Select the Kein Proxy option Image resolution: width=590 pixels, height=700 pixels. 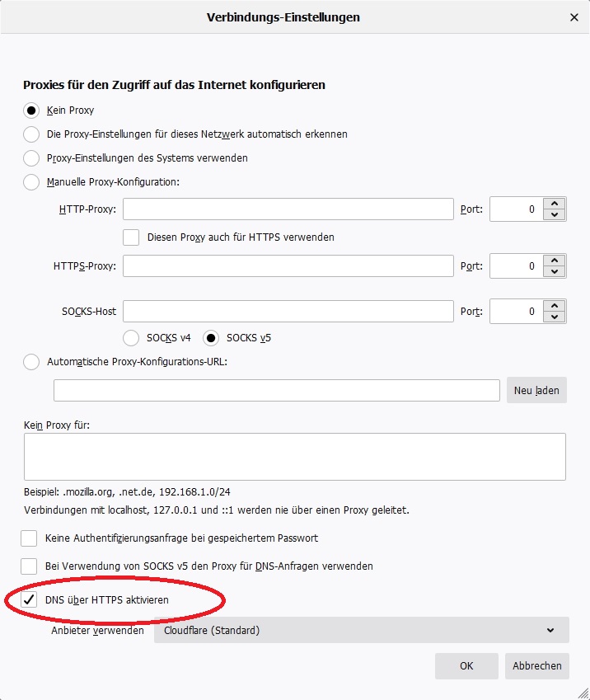31,110
